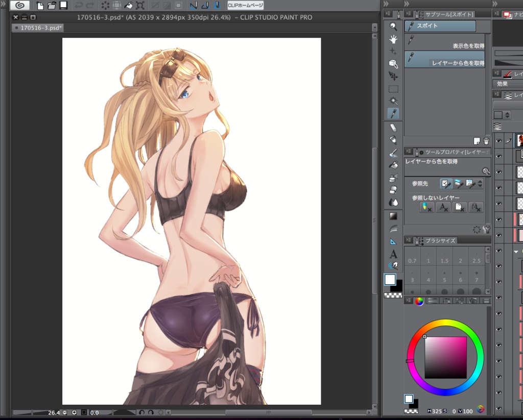Enable excluding locked layers from color reference
The image size is (523, 420).
[x=476, y=207]
